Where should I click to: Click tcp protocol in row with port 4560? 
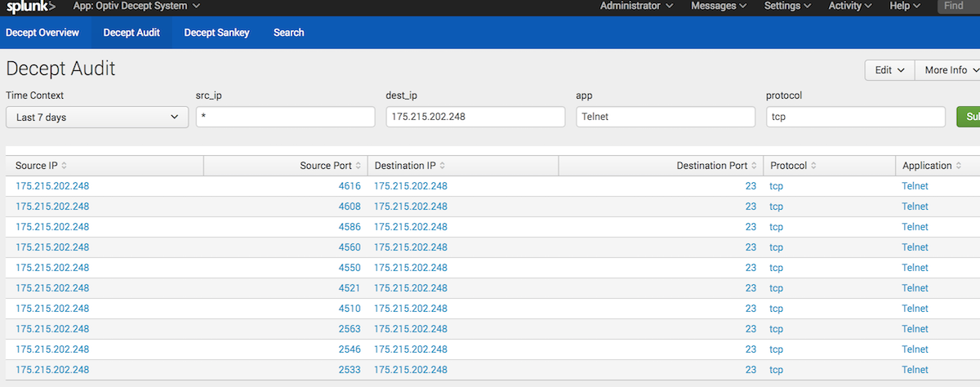click(776, 247)
